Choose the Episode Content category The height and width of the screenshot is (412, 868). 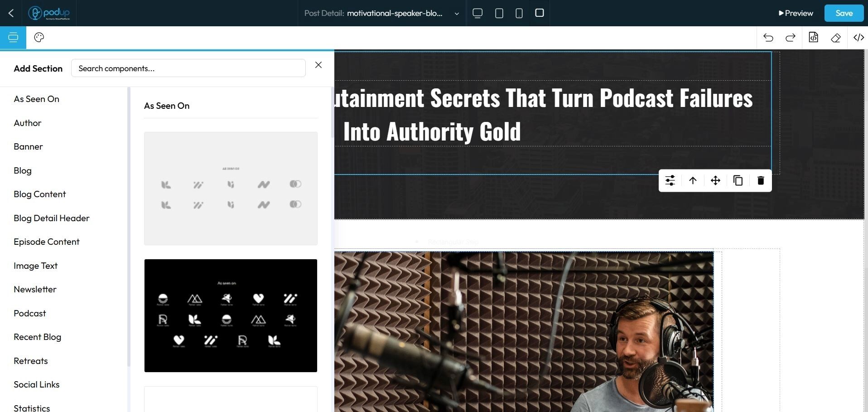click(47, 242)
